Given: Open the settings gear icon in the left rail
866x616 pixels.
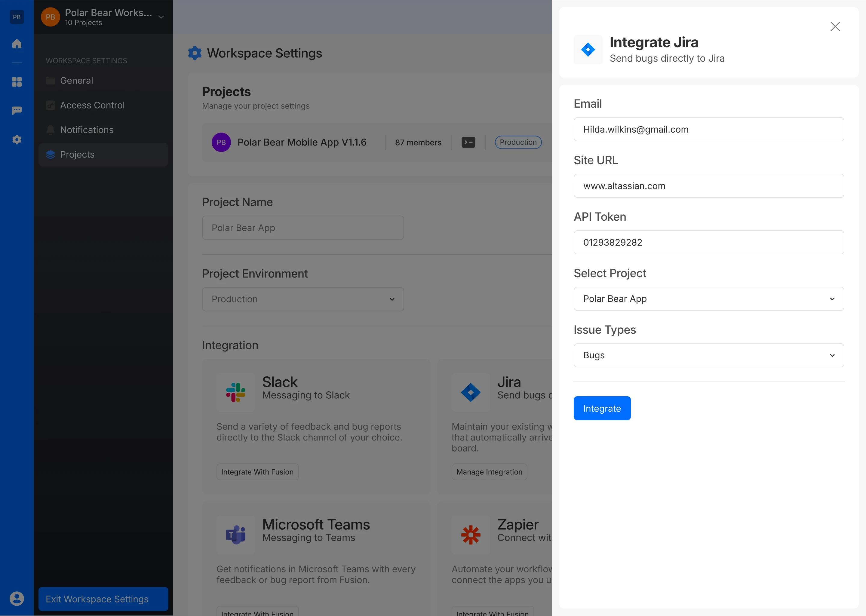Looking at the screenshot, I should click(17, 139).
